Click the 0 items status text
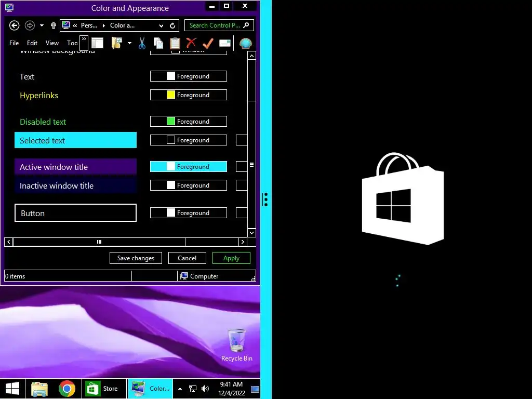This screenshot has width=532, height=399. click(15, 276)
